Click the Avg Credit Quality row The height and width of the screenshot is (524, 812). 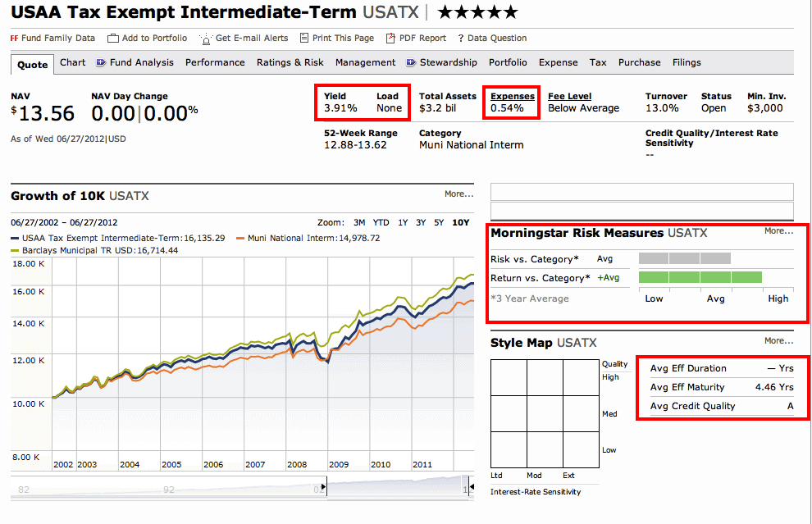pos(722,406)
